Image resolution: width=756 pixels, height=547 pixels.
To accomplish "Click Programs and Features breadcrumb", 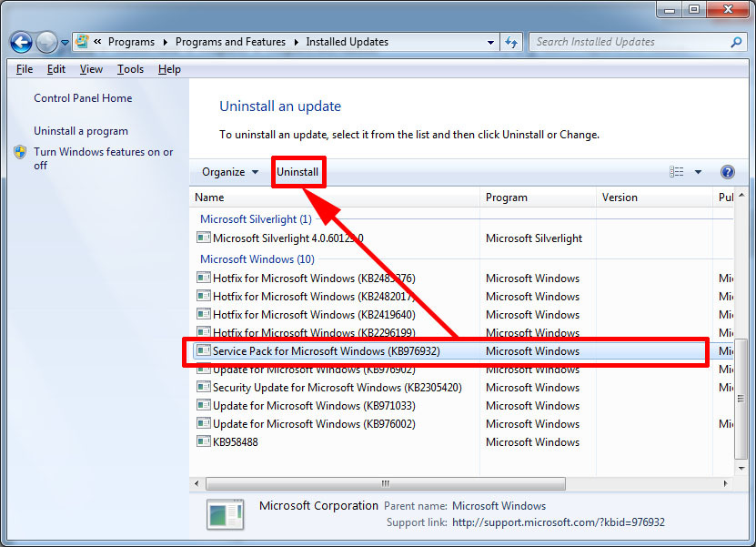I will 230,42.
